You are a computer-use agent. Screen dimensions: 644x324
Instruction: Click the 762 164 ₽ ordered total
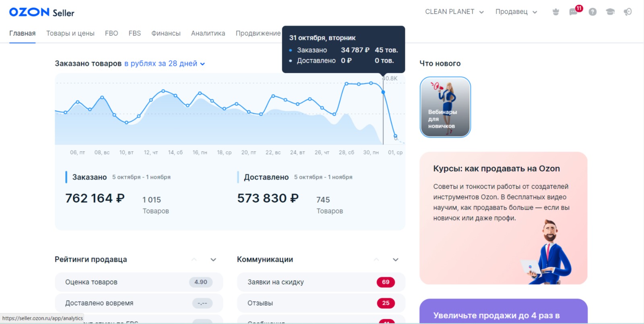coord(95,198)
